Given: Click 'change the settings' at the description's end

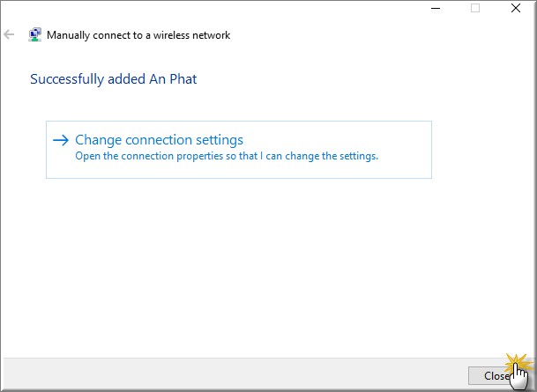Looking at the screenshot, I should (332, 156).
